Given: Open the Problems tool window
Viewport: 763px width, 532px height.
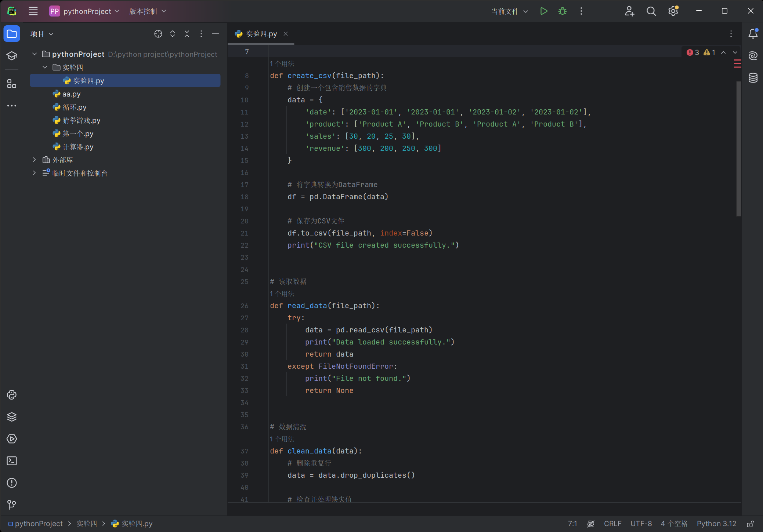Looking at the screenshot, I should [x=12, y=483].
